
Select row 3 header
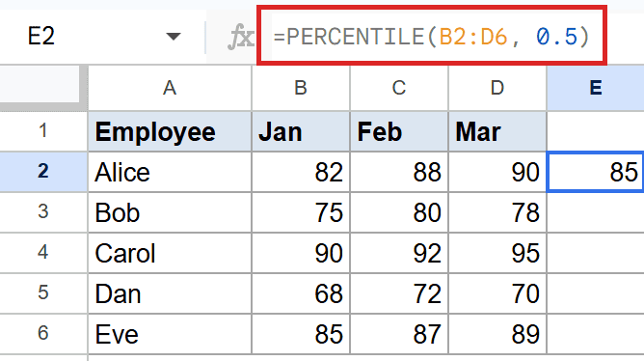(x=43, y=212)
